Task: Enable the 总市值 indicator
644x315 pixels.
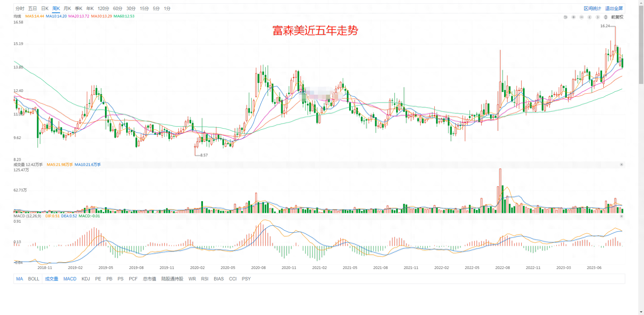Action: pos(150,279)
